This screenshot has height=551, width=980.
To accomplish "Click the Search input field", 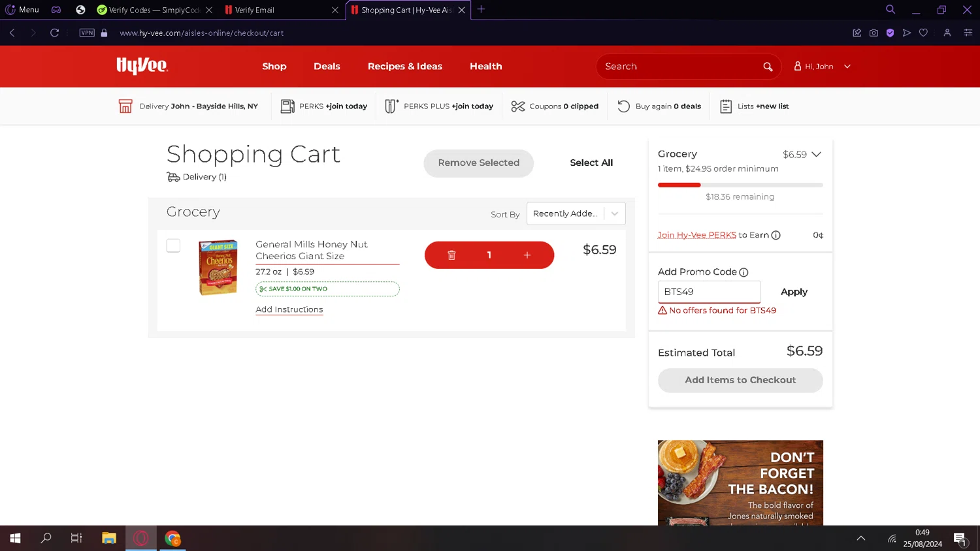I will (x=679, y=67).
